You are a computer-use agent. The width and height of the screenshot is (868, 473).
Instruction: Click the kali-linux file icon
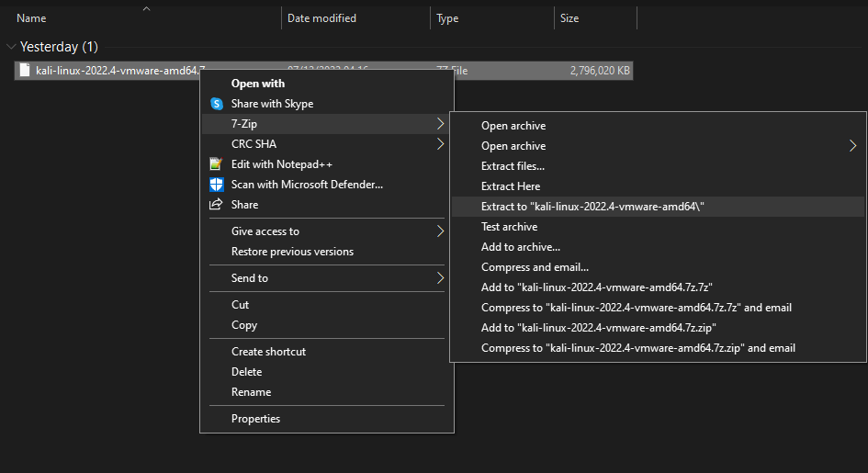[x=25, y=70]
